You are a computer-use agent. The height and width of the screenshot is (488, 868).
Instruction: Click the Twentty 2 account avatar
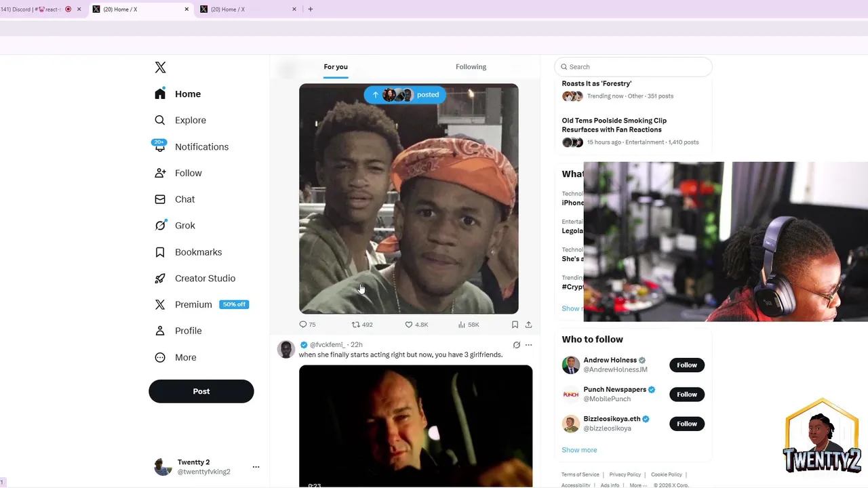click(x=163, y=467)
